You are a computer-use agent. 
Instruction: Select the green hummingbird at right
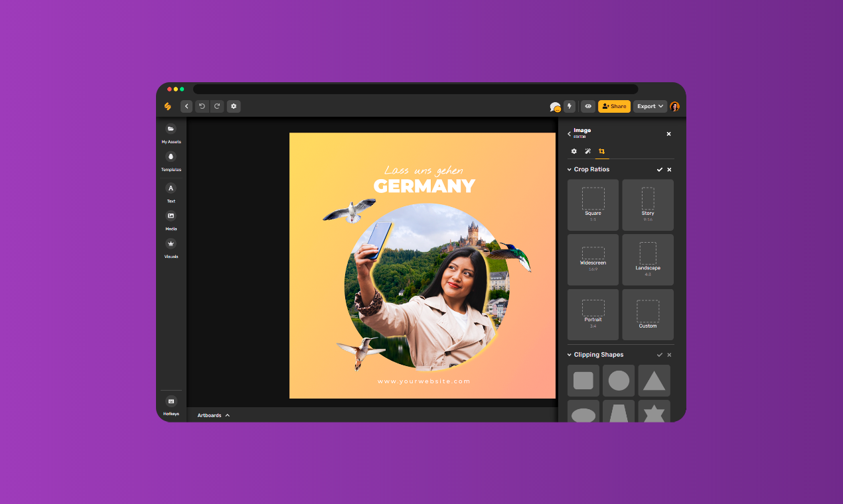coord(511,257)
